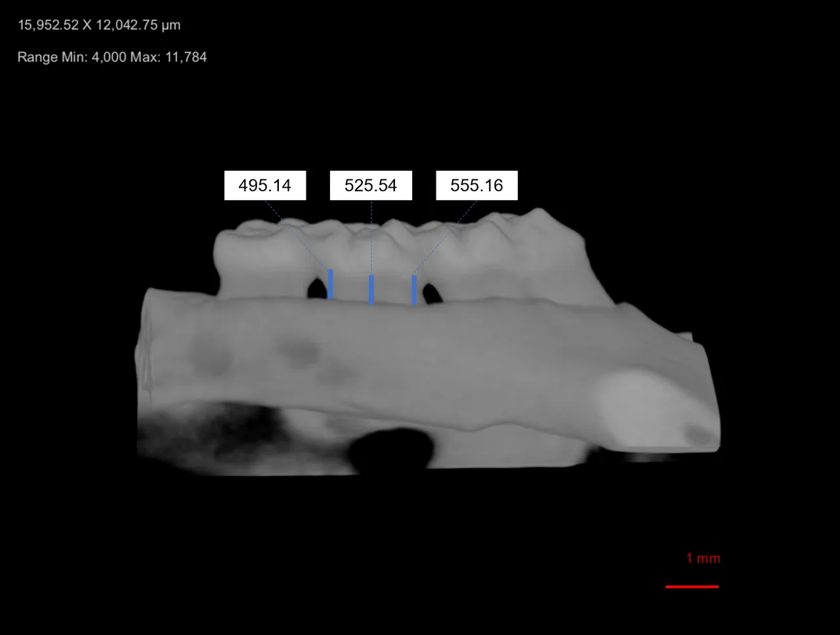
Task: Select the 555.16 measurement label
Action: coord(476,185)
